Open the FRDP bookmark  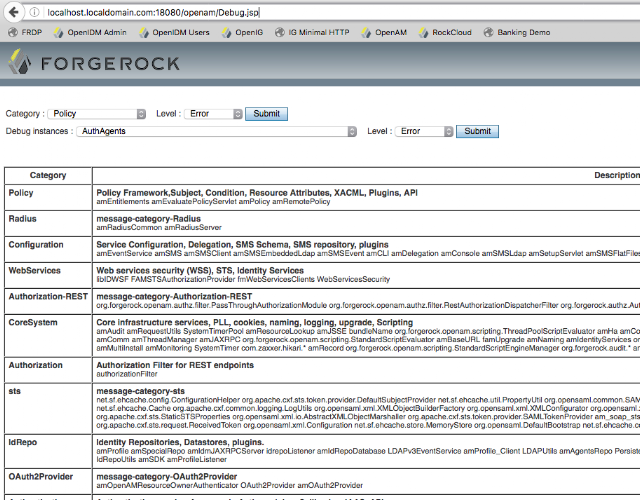[25, 32]
